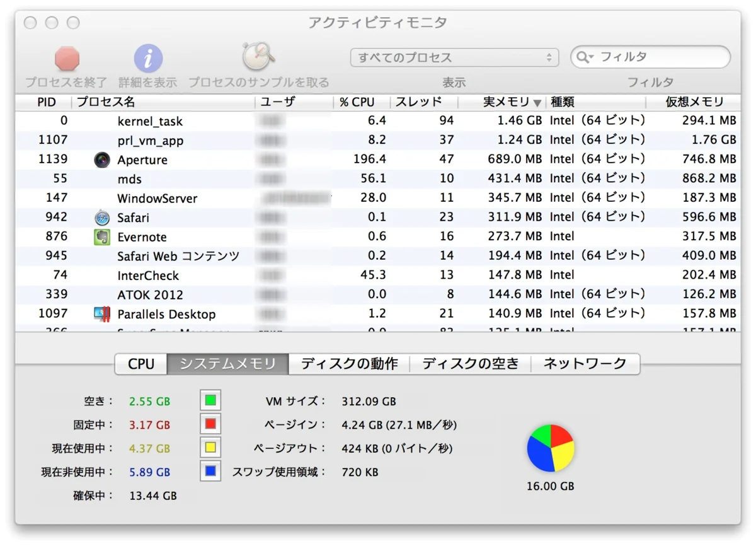Click the VM サイズ value 312.09 GB
Viewport: 756px width, 546px height.
pos(369,401)
